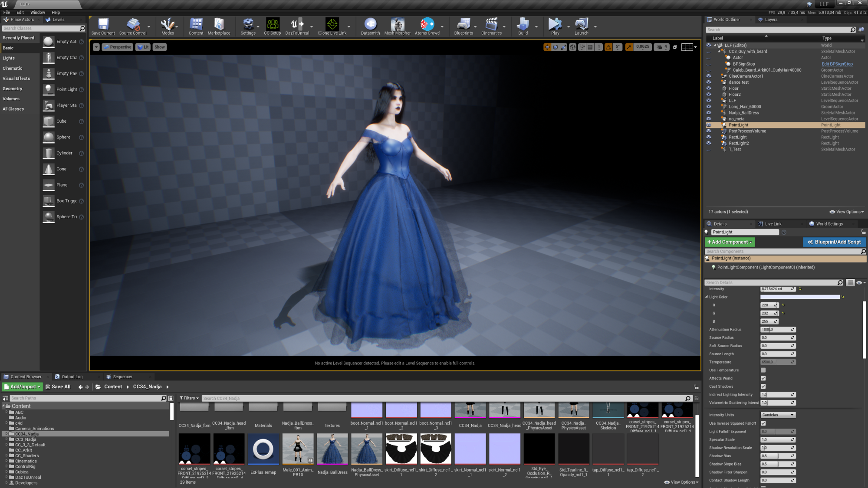Select the Cube actor in Place Actors
Image resolution: width=868 pixels, height=488 pixels.
point(63,121)
